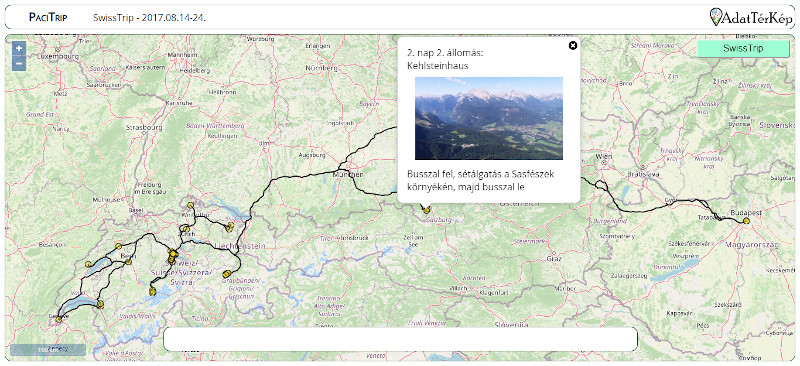The height and width of the screenshot is (366, 800).
Task: Select the marker northwest of Bern
Action: click(118, 246)
